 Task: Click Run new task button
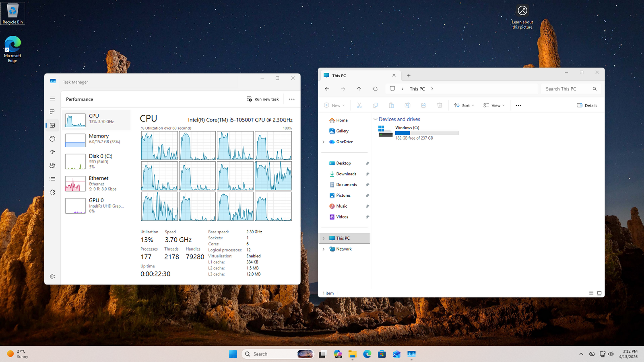(x=263, y=99)
